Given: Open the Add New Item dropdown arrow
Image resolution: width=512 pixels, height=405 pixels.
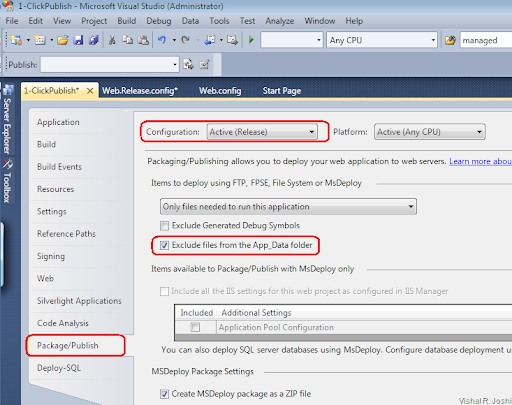Looking at the screenshot, I should pyautogui.click(x=52, y=40).
